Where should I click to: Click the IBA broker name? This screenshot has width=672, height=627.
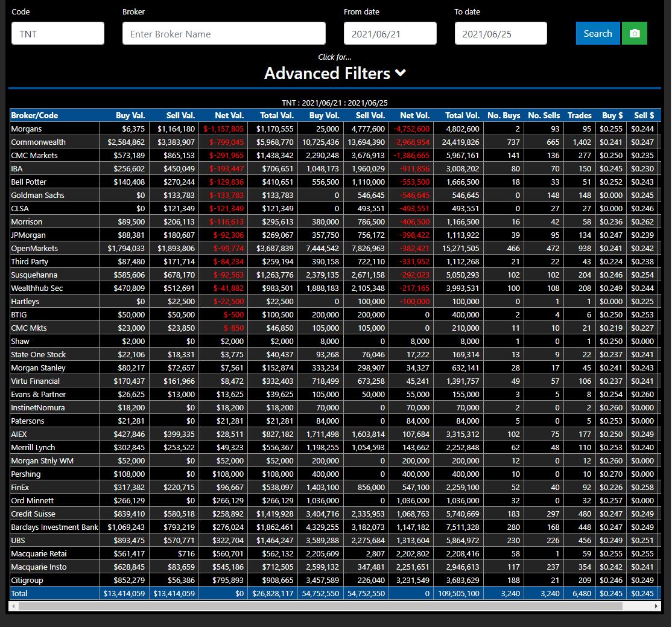(17, 168)
